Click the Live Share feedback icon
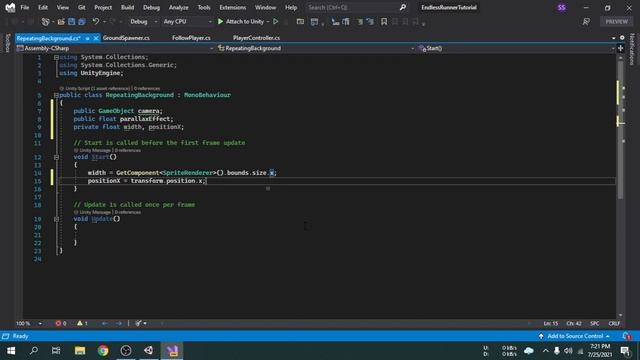This screenshot has width=640, height=360. pyautogui.click(x=586, y=22)
